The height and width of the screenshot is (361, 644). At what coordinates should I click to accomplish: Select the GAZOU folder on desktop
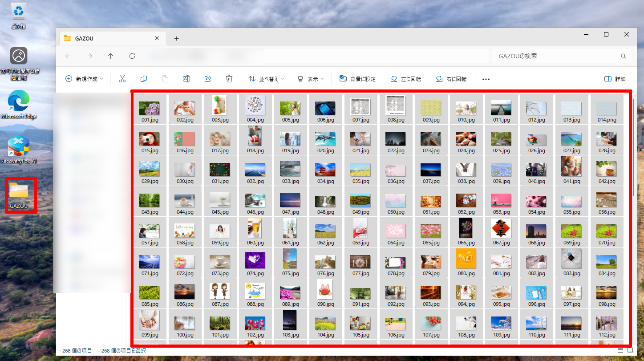19,195
